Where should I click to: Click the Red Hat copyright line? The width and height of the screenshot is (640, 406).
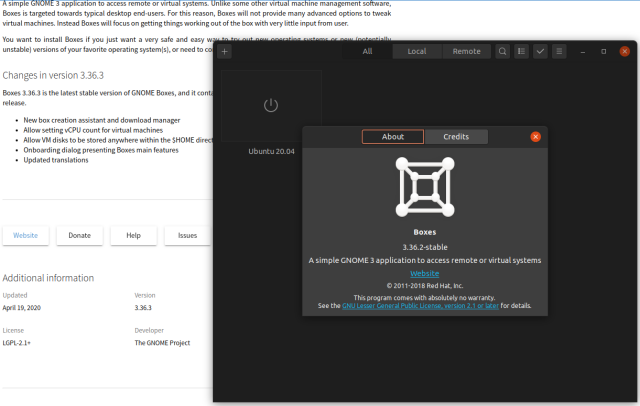(x=424, y=286)
